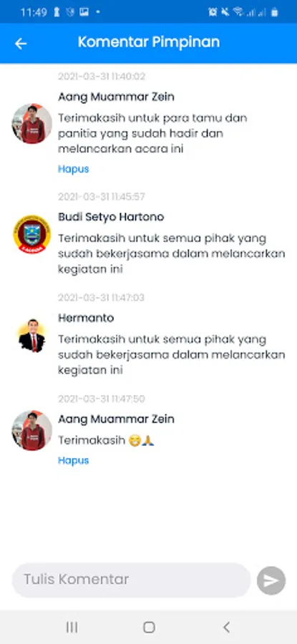Tap the Android home button
This screenshot has width=297, height=644.
149,627
